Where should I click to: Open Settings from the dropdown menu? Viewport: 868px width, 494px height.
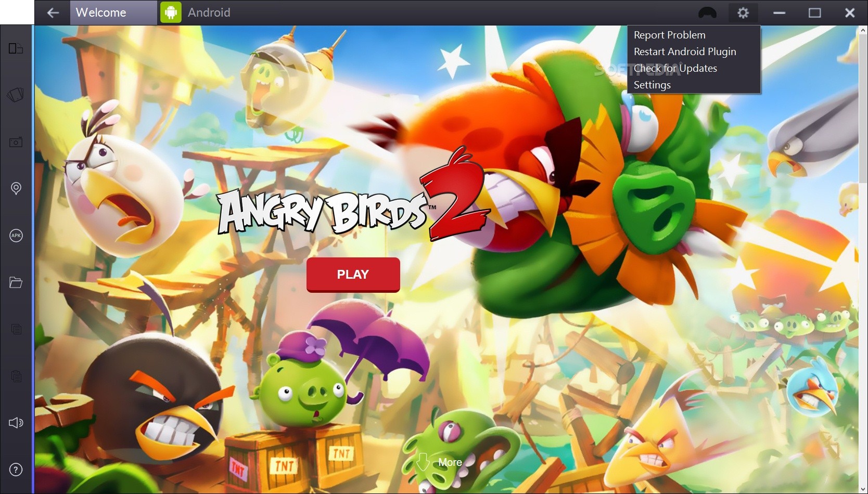click(652, 85)
